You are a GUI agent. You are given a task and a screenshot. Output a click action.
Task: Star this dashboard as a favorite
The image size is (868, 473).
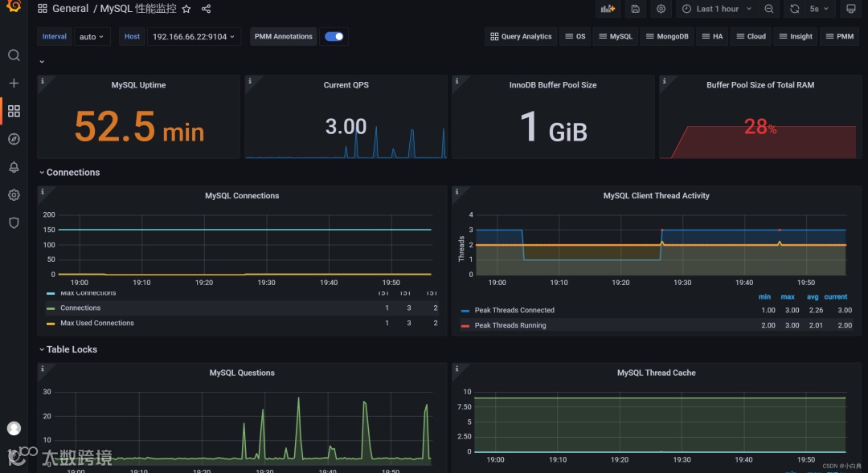186,9
